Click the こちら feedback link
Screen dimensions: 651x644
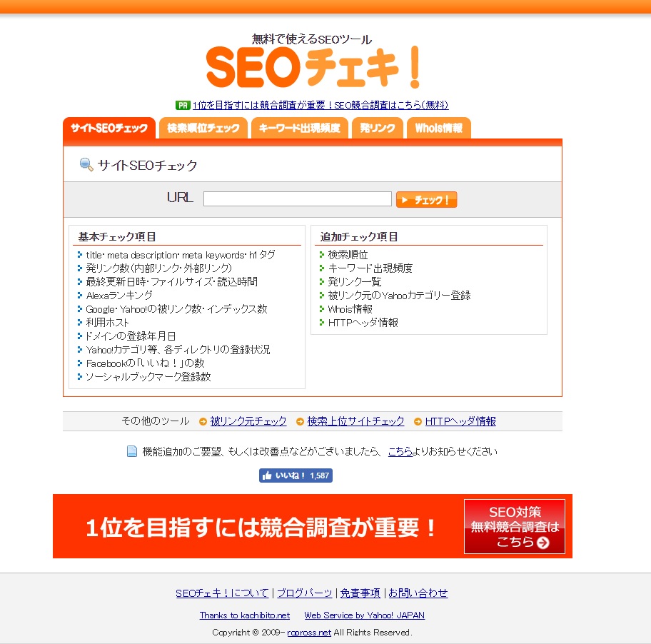coord(400,451)
